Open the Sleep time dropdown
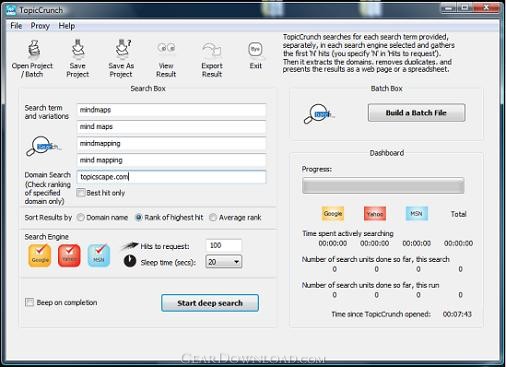 coord(224,262)
